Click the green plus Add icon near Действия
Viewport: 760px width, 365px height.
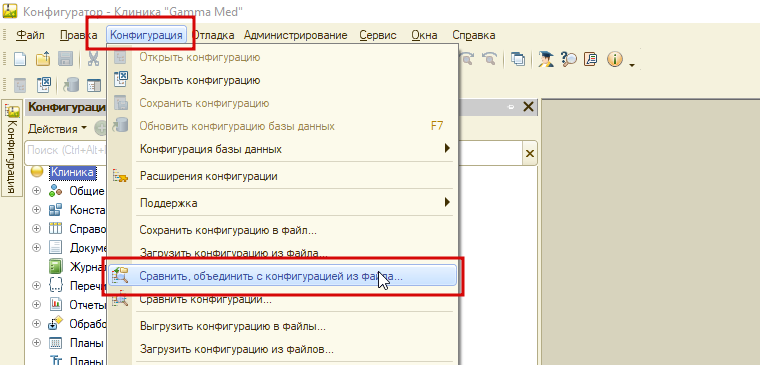(100, 129)
